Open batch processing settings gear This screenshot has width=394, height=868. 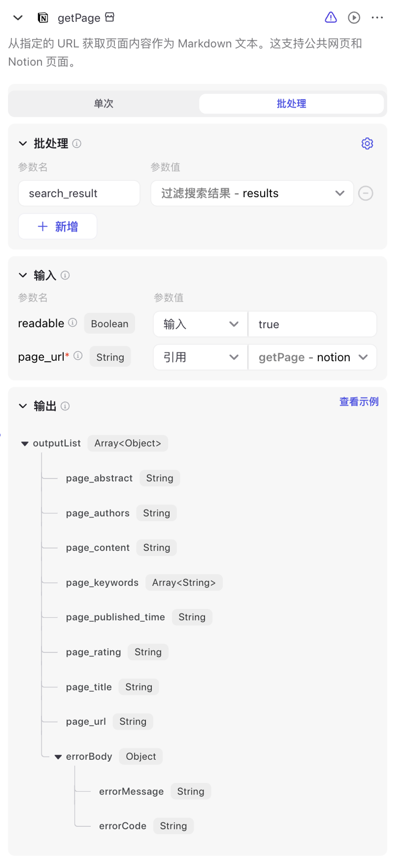367,144
